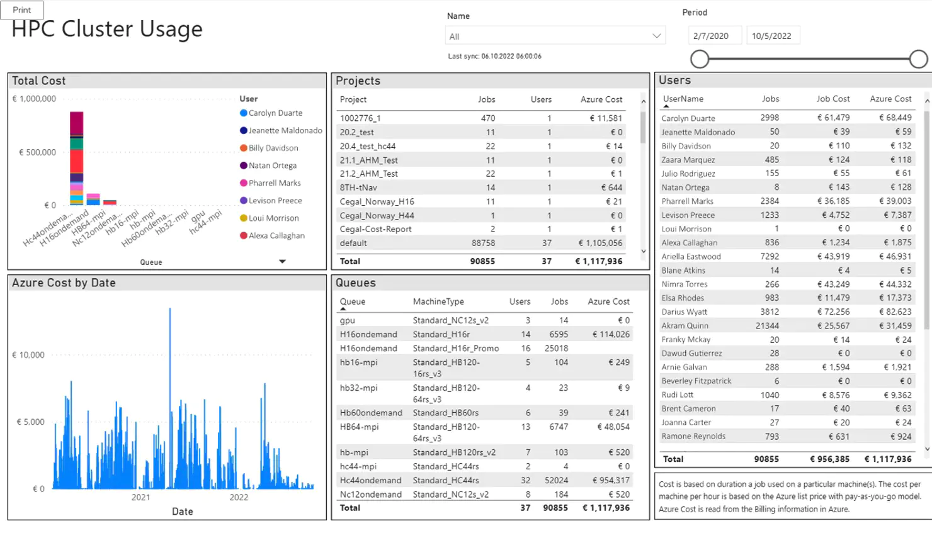The height and width of the screenshot is (560, 932).
Task: Grab the right Period slider handle
Action: tap(918, 59)
